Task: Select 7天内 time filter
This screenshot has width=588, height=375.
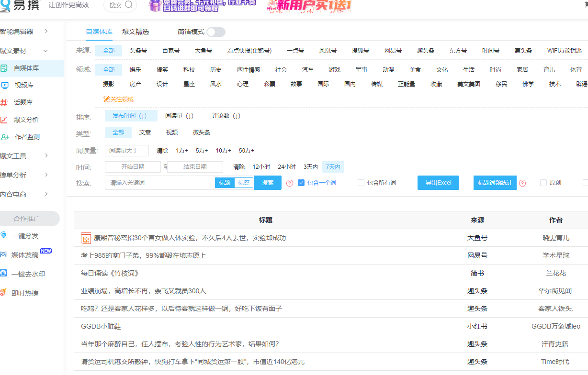Action: pos(333,167)
